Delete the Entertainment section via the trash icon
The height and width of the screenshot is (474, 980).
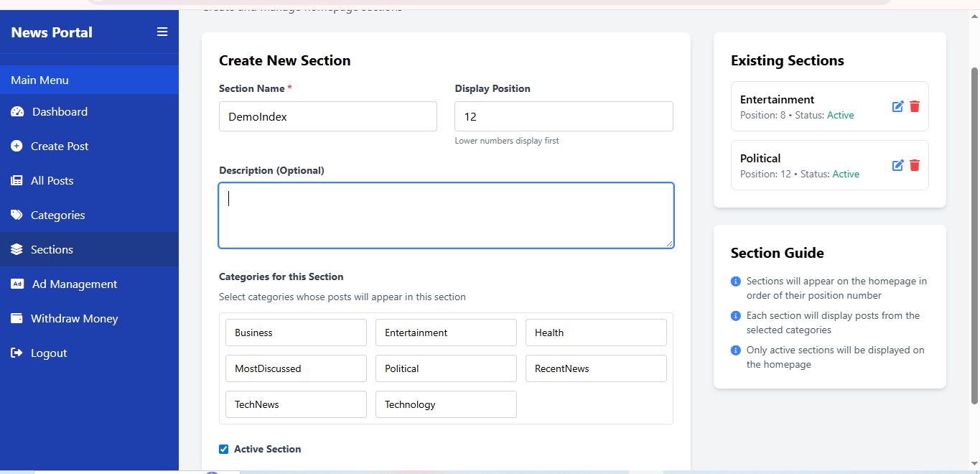point(915,106)
